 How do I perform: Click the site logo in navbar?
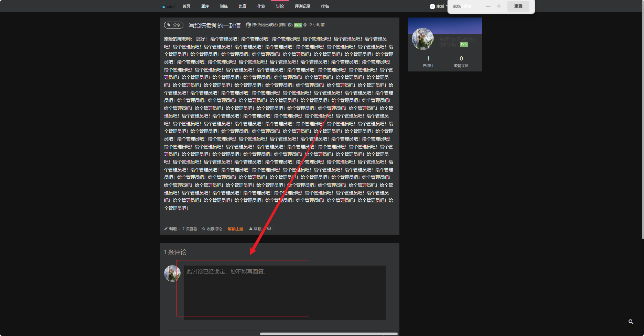tap(169, 6)
